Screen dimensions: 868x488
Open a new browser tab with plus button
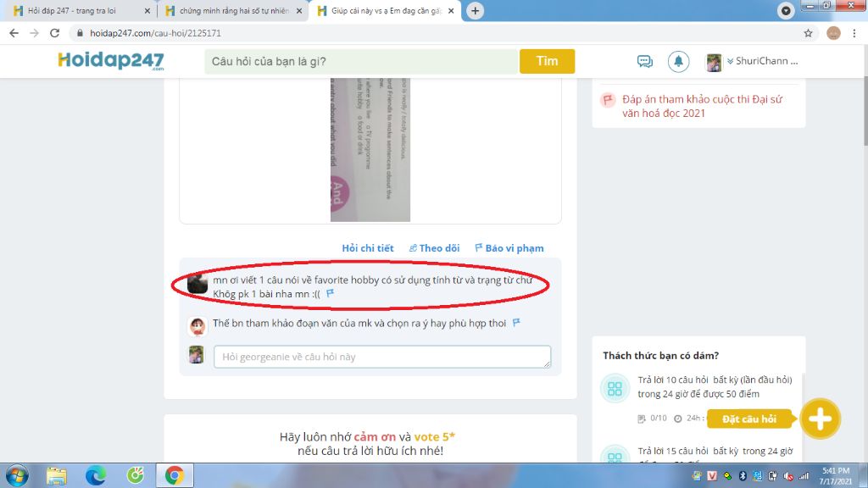475,10
